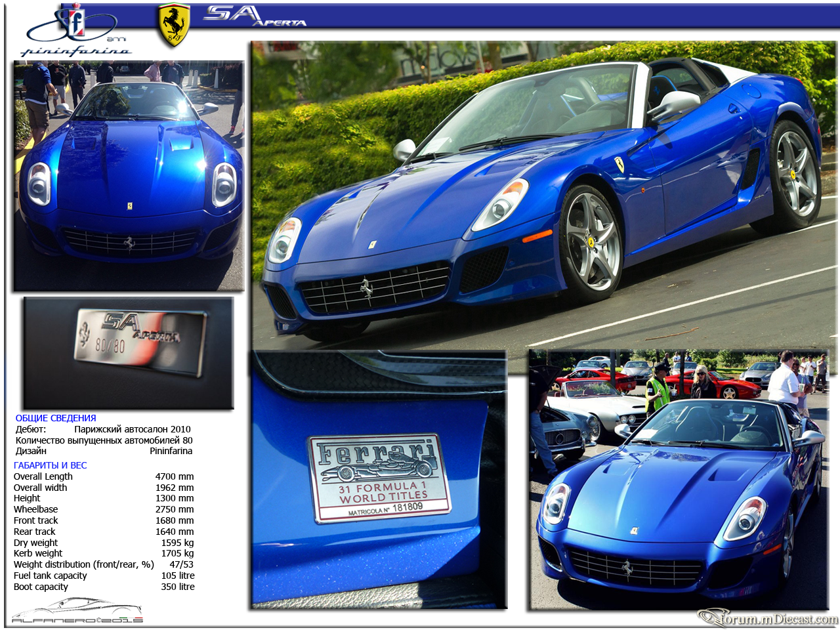The image size is (840, 630).
Task: Select the Wheelbase label
Action: click(35, 509)
